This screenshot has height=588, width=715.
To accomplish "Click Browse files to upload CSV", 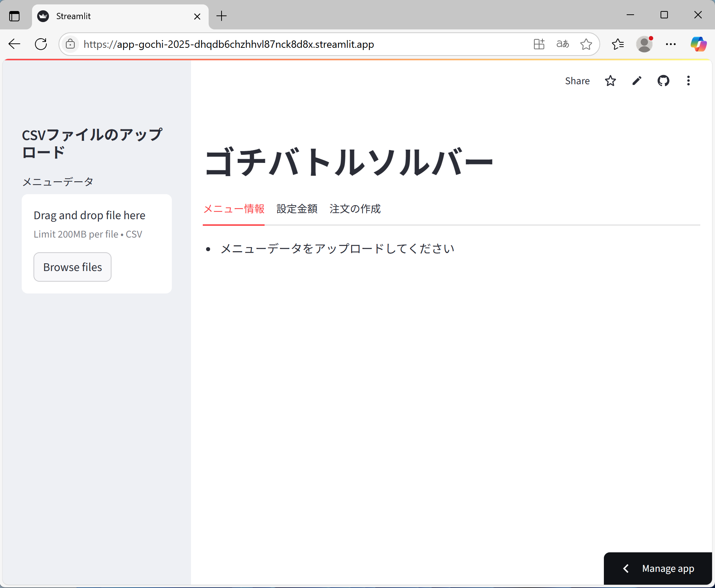I will coord(72,267).
